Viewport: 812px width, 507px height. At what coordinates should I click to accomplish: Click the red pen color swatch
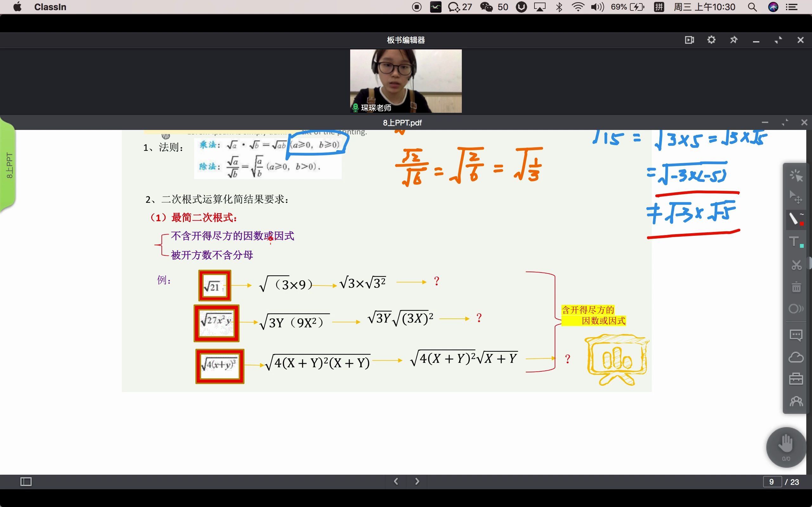pos(802,224)
